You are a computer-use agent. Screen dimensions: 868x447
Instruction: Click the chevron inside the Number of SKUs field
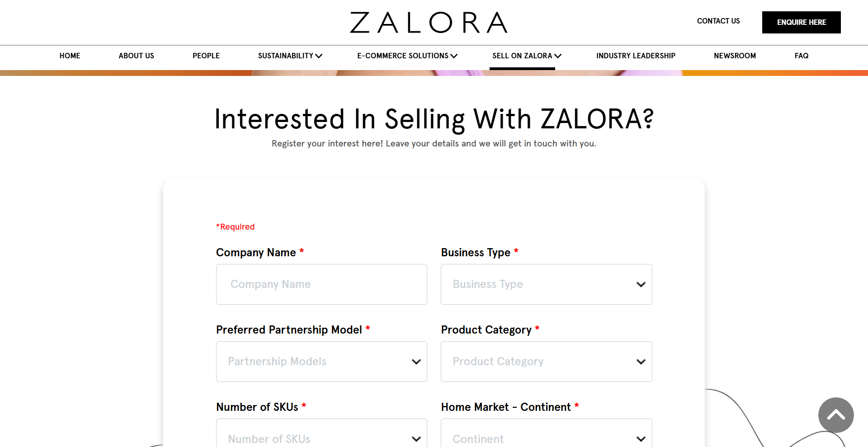415,439
